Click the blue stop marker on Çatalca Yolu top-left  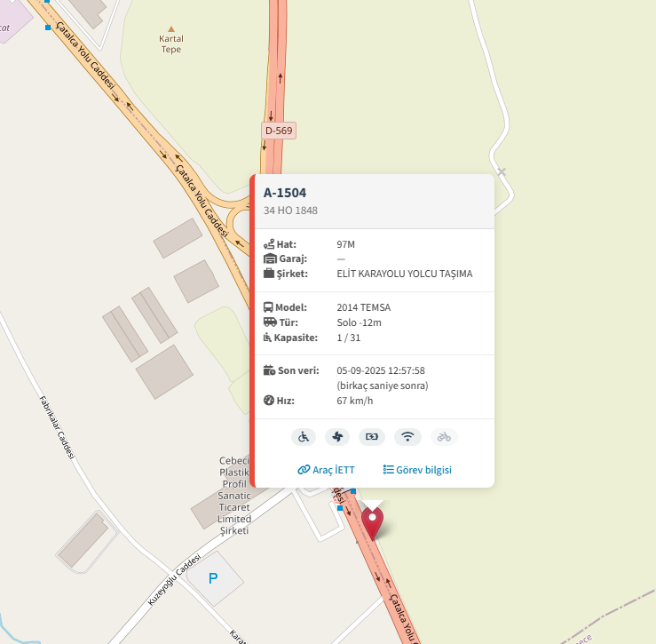[48, 28]
